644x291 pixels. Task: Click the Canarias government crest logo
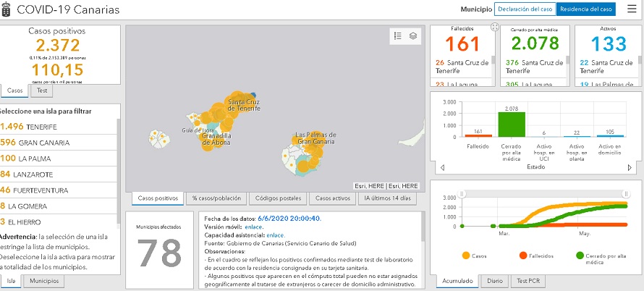(x=7, y=10)
